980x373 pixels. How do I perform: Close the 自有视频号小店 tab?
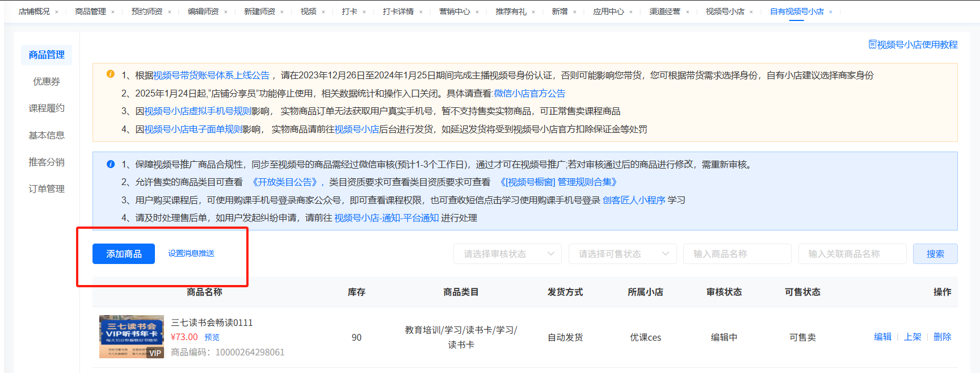point(831,12)
